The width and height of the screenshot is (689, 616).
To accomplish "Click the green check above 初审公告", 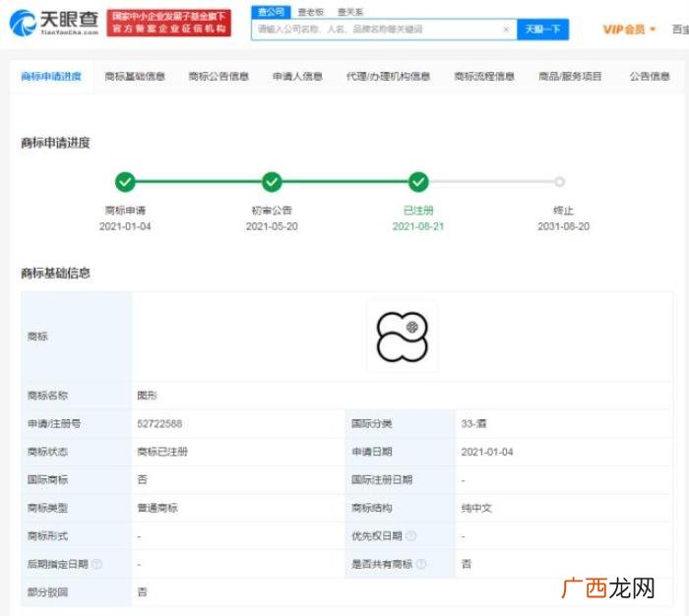I will 272,181.
